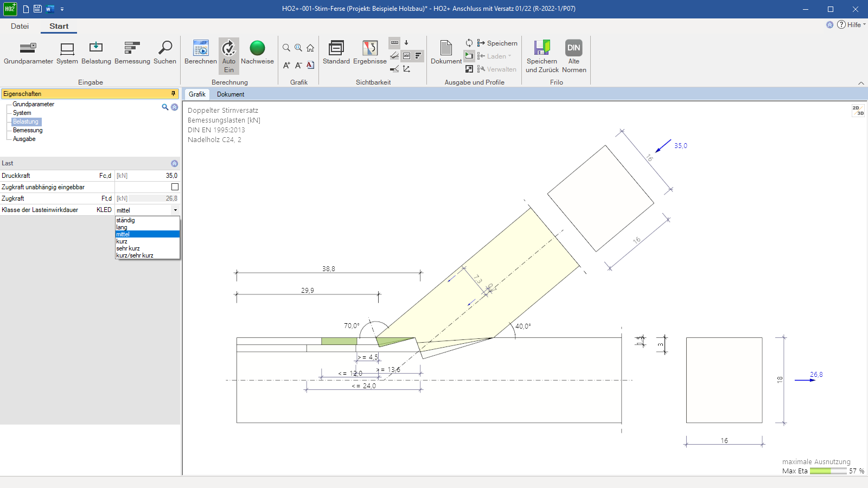Choose 'ständig' load duration option
Viewport: 868px width, 488px height.
click(x=147, y=220)
